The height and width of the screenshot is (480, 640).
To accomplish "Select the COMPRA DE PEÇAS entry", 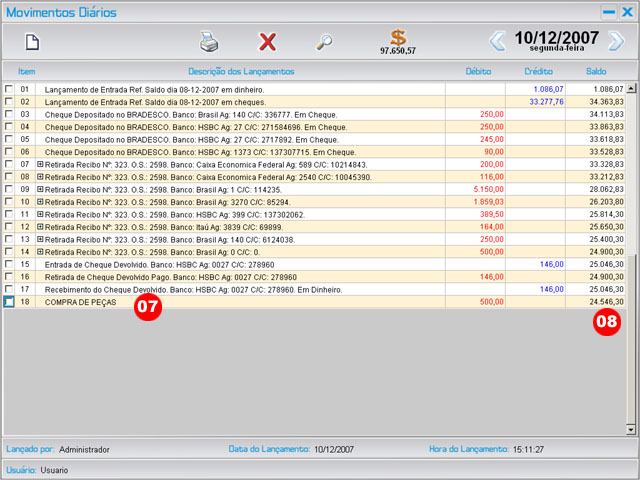I will click(x=81, y=302).
